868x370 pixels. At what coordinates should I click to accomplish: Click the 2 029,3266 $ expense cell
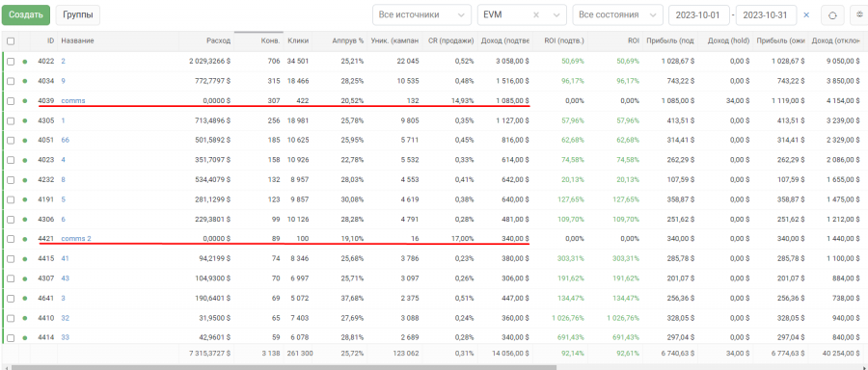(210, 62)
